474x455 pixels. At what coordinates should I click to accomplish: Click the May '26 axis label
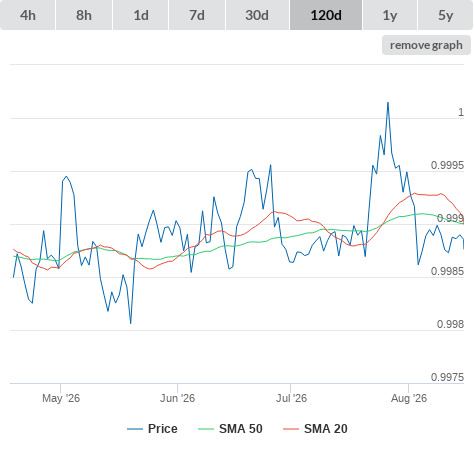click(x=61, y=398)
